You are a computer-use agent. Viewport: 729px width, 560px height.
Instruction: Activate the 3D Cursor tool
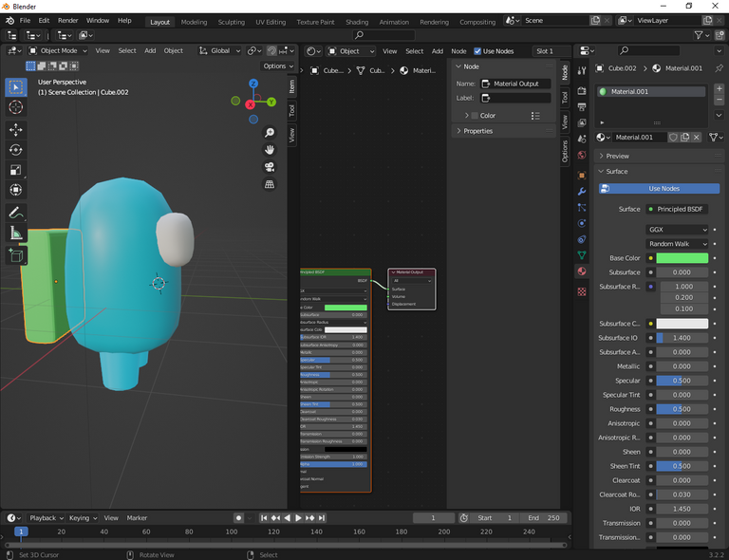pos(16,107)
